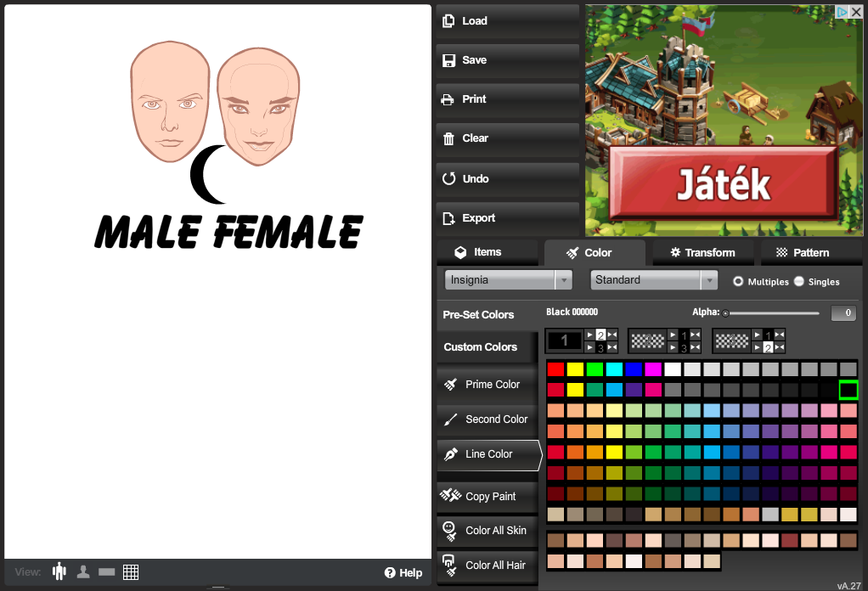This screenshot has height=591, width=868.
Task: Switch to head-and-shoulders view icon
Action: [x=83, y=571]
